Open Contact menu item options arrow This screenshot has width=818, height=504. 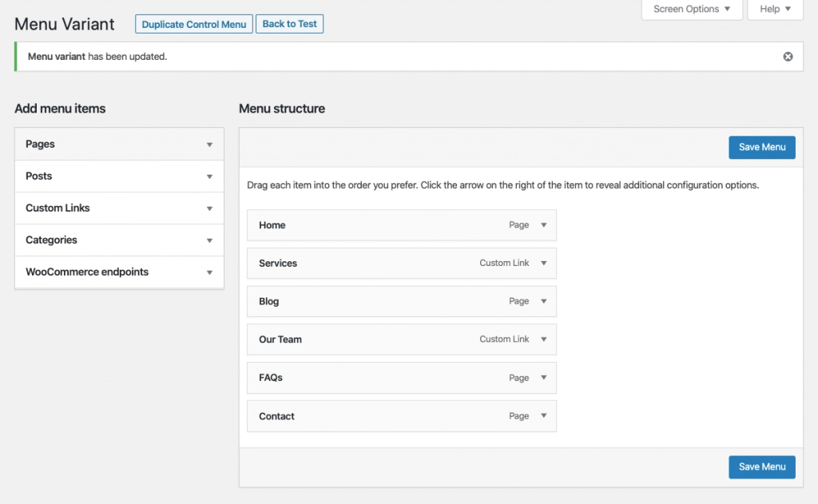tap(543, 416)
